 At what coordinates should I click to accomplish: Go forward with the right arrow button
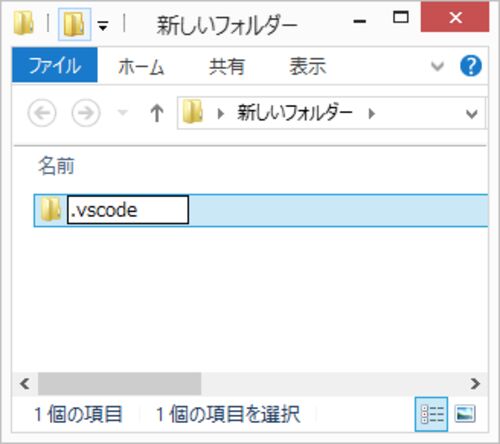coord(86,113)
